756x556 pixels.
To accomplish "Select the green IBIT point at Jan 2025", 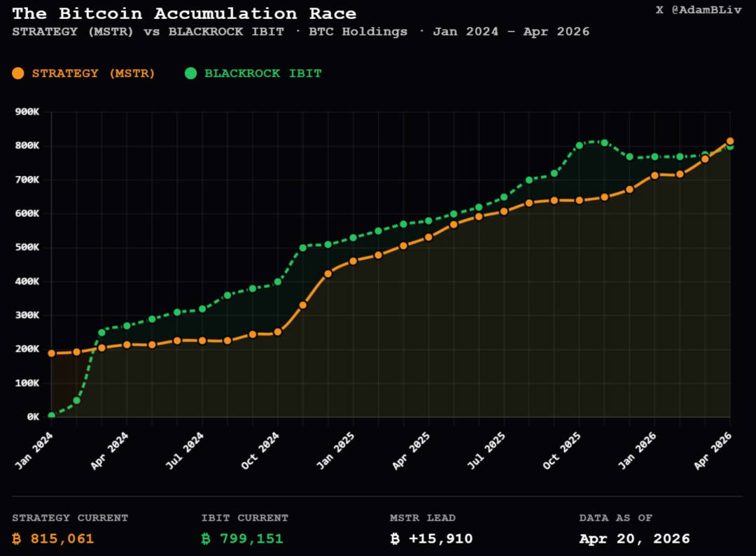I will [353, 238].
